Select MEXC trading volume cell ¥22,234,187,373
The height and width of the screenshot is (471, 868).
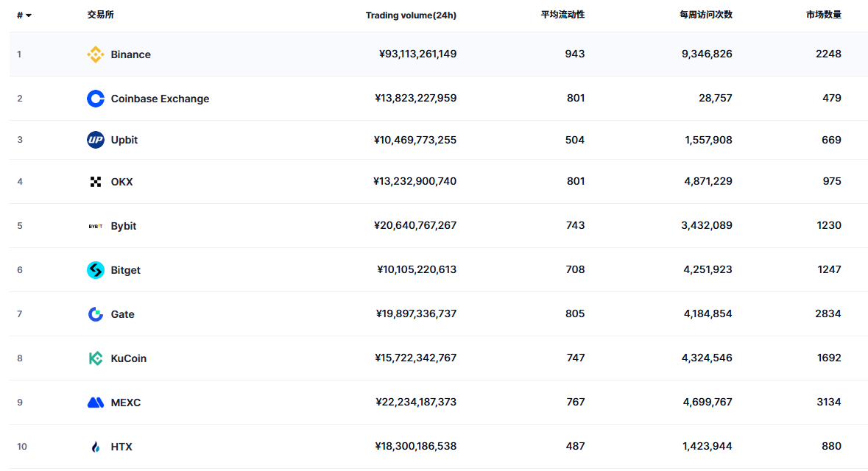coord(416,402)
